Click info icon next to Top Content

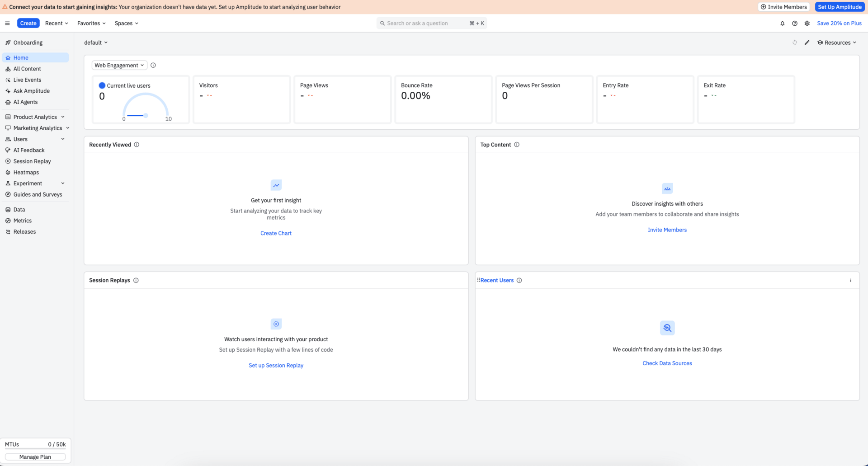tap(517, 145)
